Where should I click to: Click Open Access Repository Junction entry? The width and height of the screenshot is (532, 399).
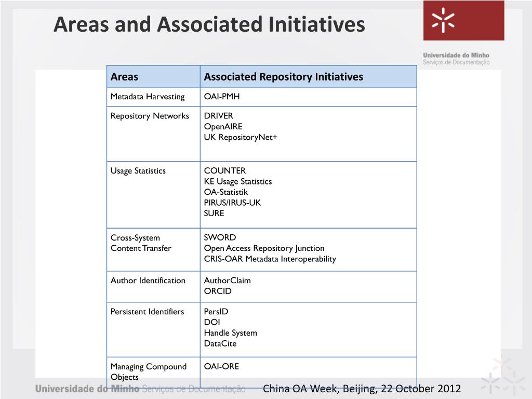pos(264,248)
